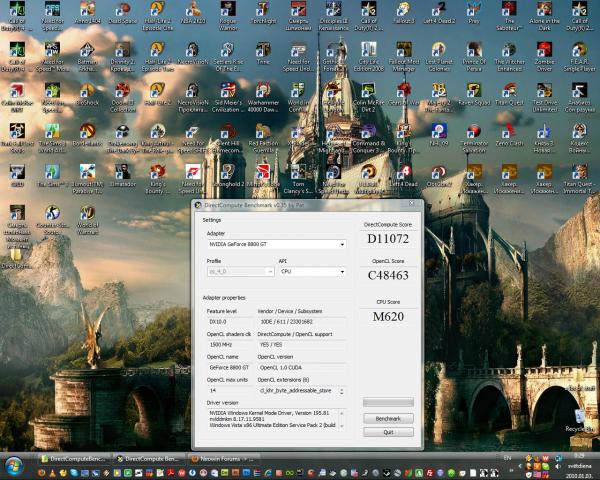Image resolution: width=600 pixels, height=480 pixels.
Task: Click the OpenCL max units value 14
Action: pos(230,391)
